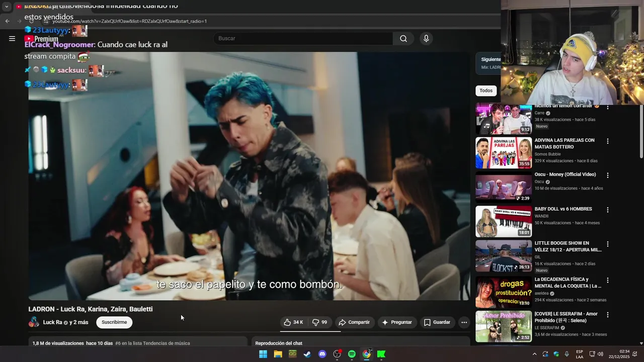The width and height of the screenshot is (644, 362).
Task: Open options for BABY DOLL vs 6 HOMBRES
Action: [607, 210]
